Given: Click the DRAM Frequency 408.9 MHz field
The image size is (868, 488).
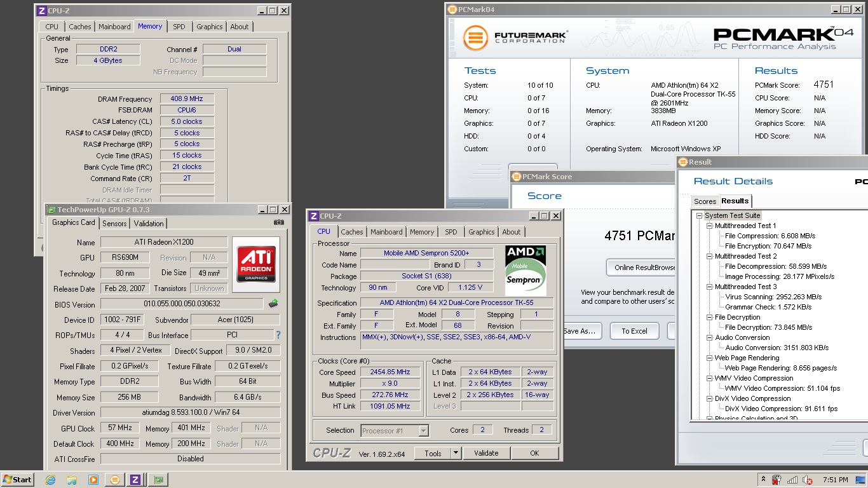Looking at the screenshot, I should point(187,99).
